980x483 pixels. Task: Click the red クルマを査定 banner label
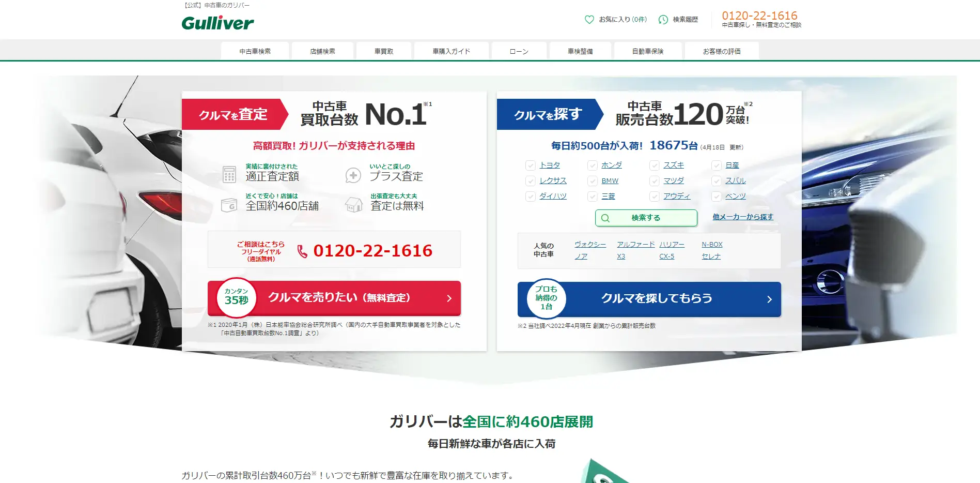pyautogui.click(x=235, y=114)
